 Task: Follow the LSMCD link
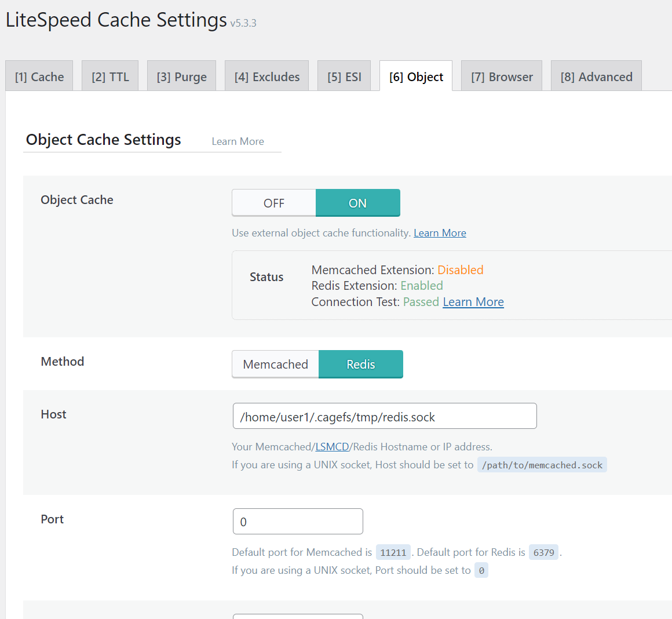coord(332,447)
